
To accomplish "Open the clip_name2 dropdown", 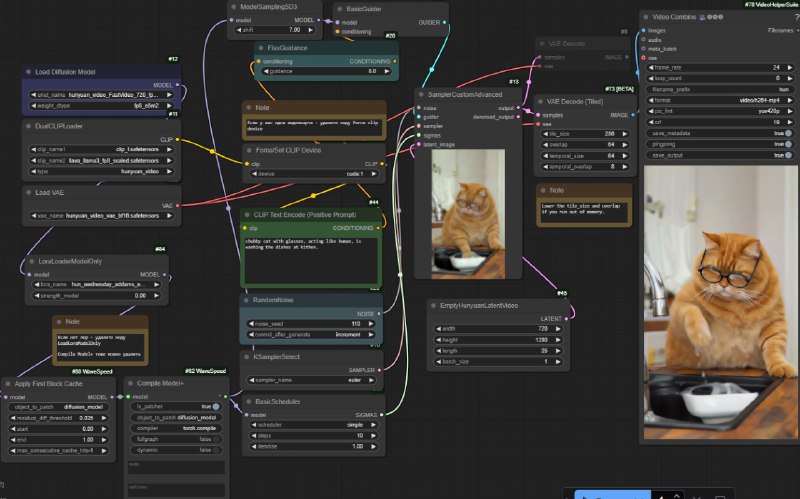I will click(x=101, y=160).
